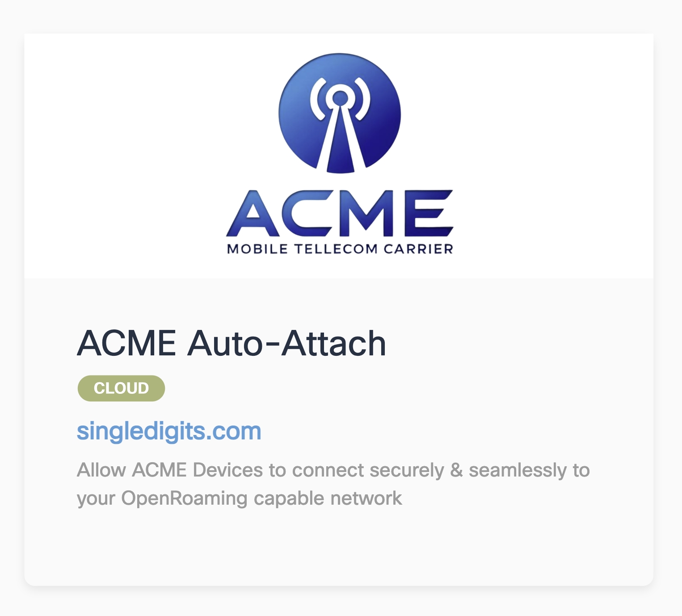Click the letter E in ACME wordmark
Screen dimensions: 682x616
[x=429, y=213]
